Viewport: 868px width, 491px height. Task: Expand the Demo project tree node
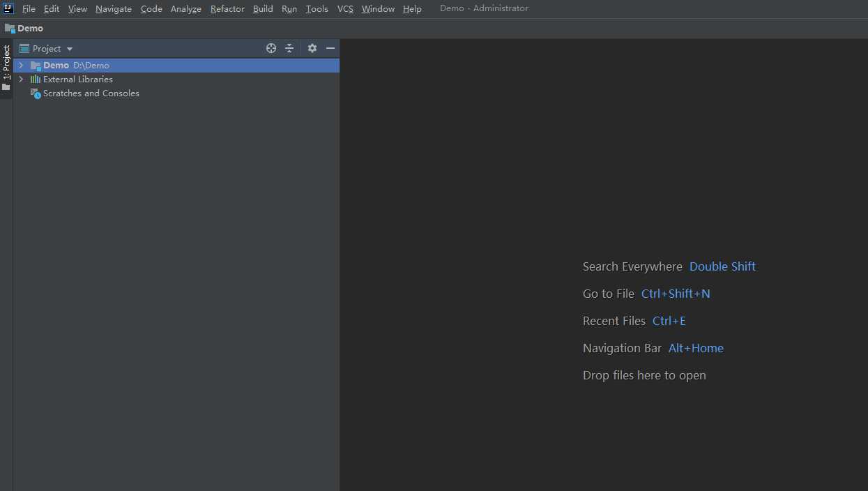click(x=21, y=65)
